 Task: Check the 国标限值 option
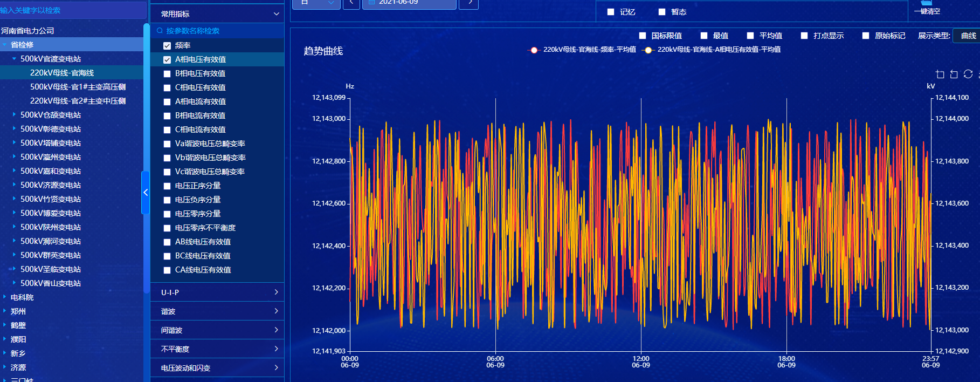coord(643,36)
